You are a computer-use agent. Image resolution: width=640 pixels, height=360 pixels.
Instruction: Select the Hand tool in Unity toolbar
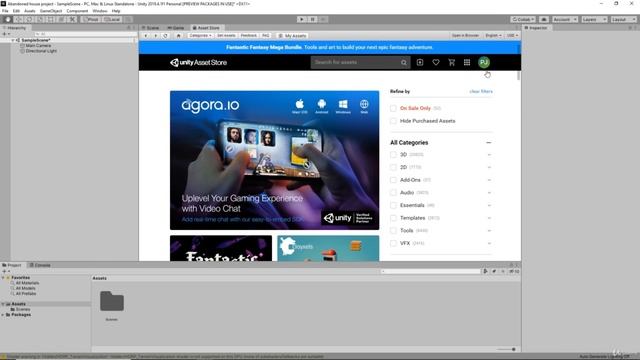coord(8,19)
